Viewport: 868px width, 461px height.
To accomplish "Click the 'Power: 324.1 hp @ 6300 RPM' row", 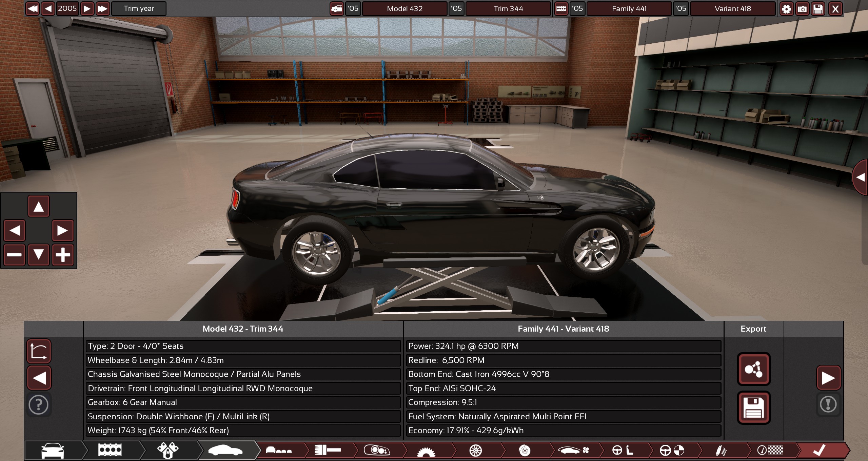I will 564,346.
